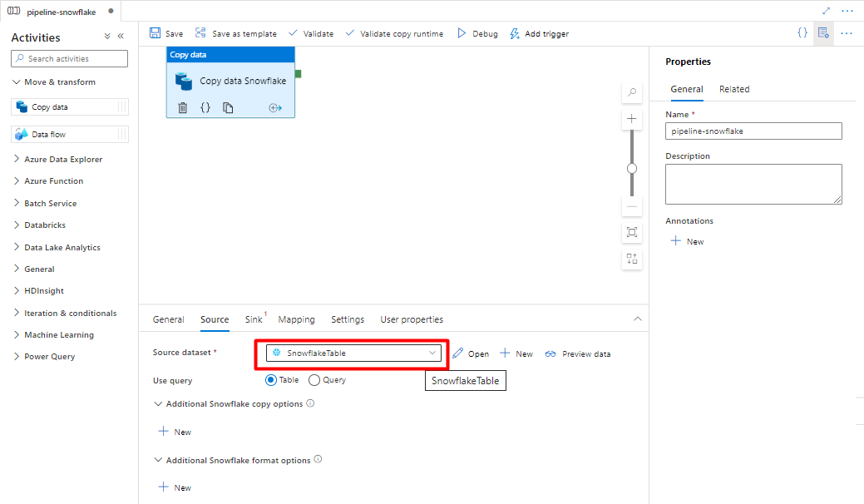864x504 pixels.
Task: Open canvas search magnifier
Action: click(x=632, y=92)
